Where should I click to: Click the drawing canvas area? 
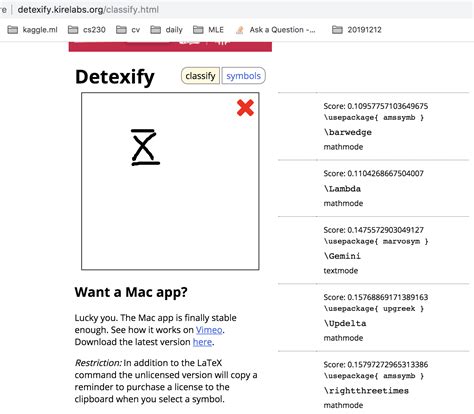170,181
